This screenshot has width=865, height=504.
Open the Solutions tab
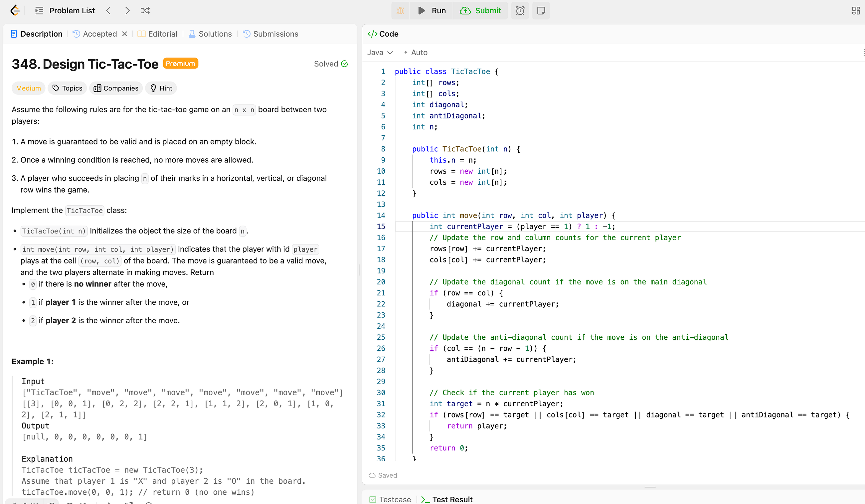[210, 34]
